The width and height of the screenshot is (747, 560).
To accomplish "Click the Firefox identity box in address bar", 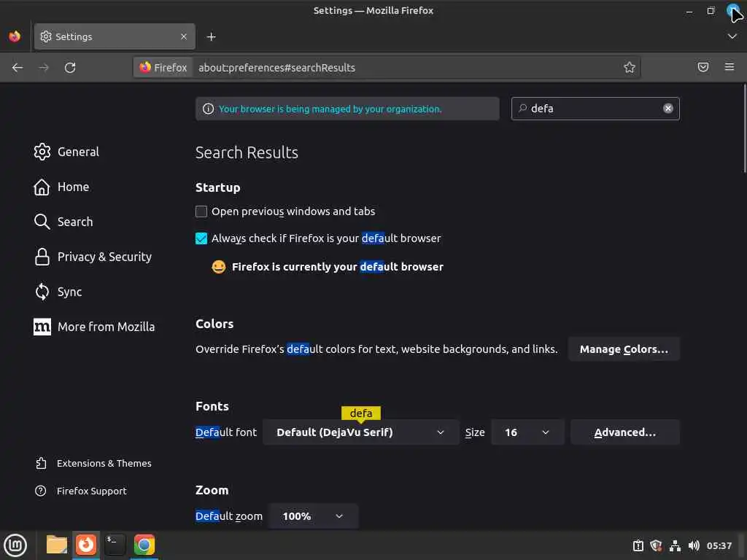I will (163, 68).
